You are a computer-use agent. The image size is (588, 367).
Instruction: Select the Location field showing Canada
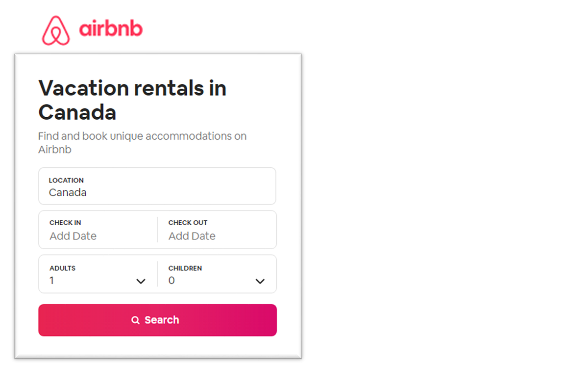click(157, 186)
